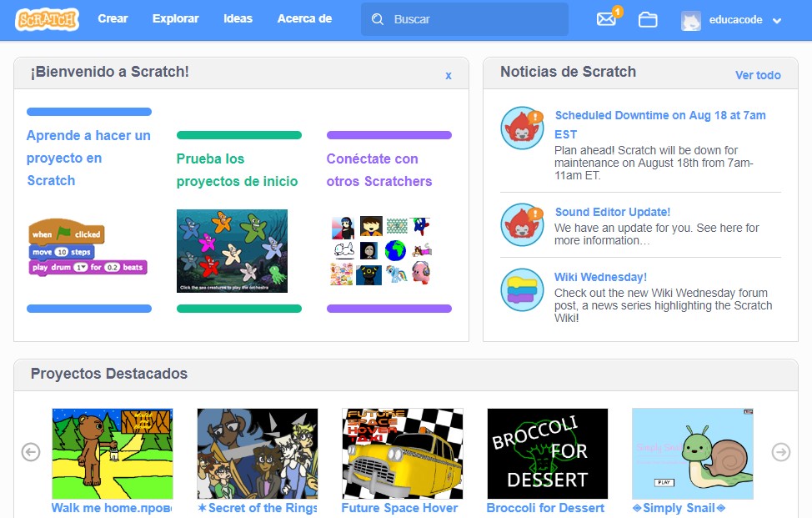Click the educacode username
The image size is (812, 518).
click(x=736, y=20)
